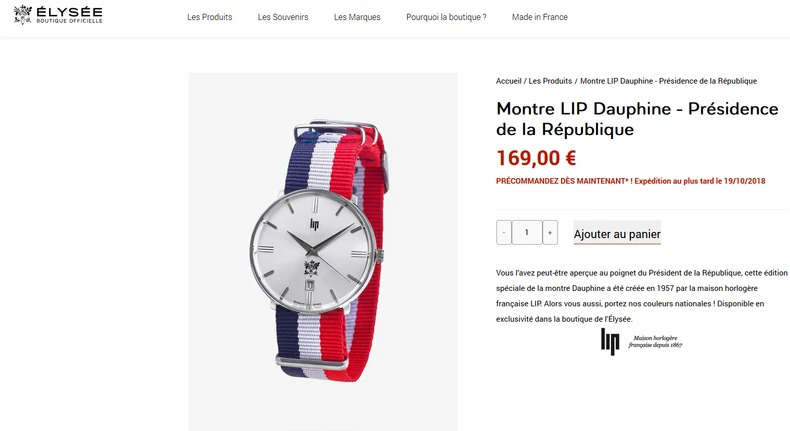Visit the Made in France section
Viewport: 790px width, 431px height.
[x=540, y=17]
